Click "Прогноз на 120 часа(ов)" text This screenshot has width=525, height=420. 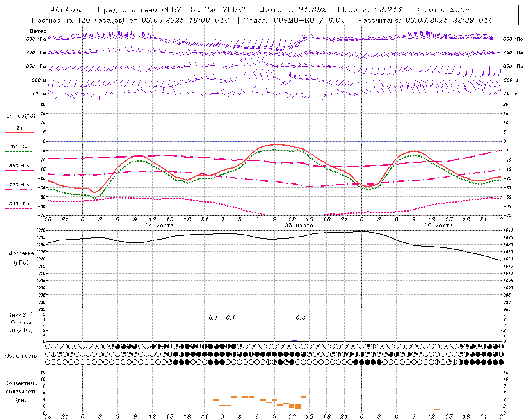[x=79, y=20]
